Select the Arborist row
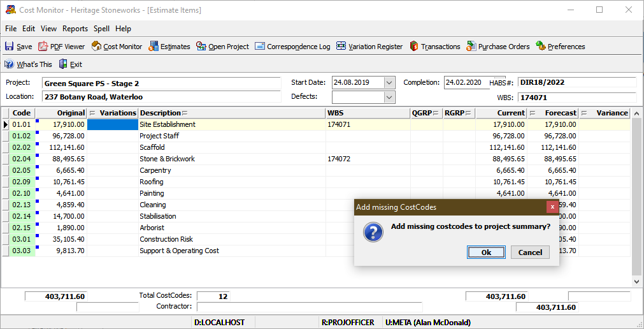Viewport: 644px width, 329px height. click(316, 228)
